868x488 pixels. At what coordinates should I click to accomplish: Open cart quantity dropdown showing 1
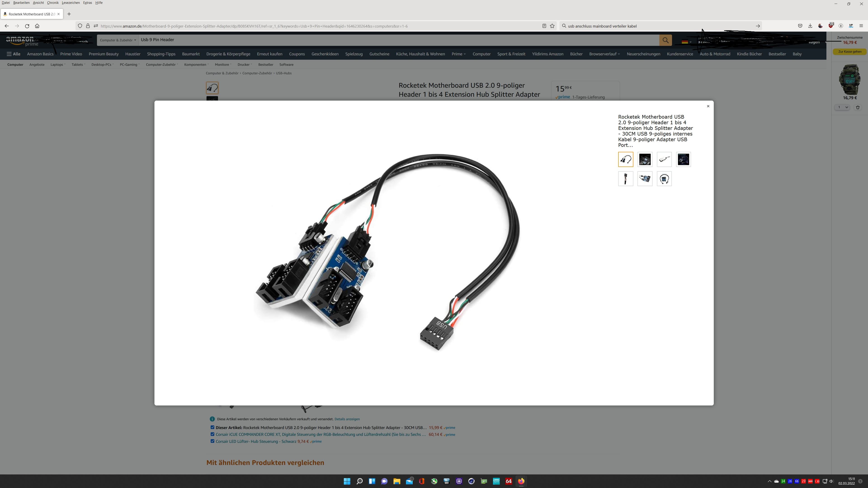pyautogui.click(x=842, y=107)
